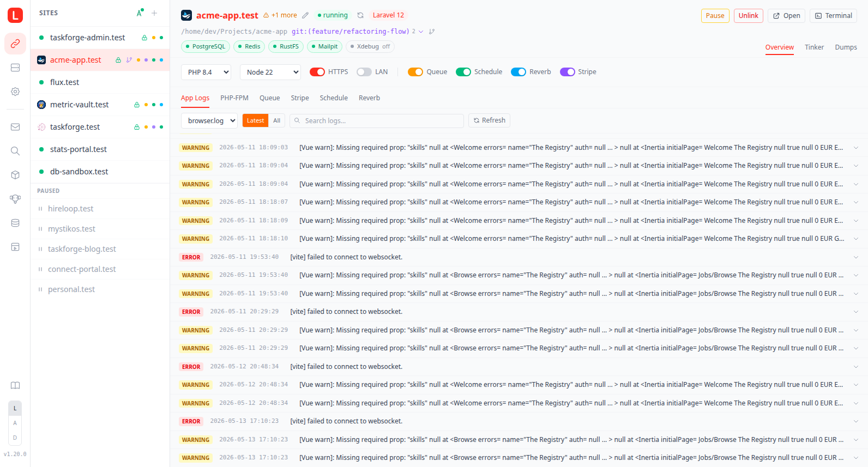Click the red L app logo

(x=15, y=15)
